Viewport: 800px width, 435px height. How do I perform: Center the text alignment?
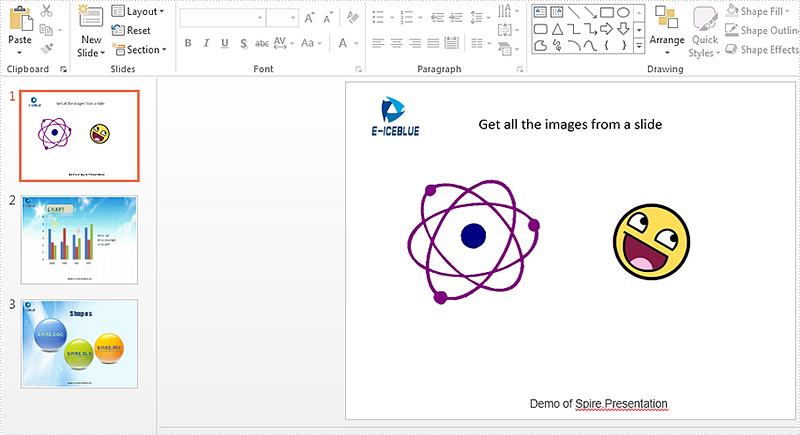point(396,43)
